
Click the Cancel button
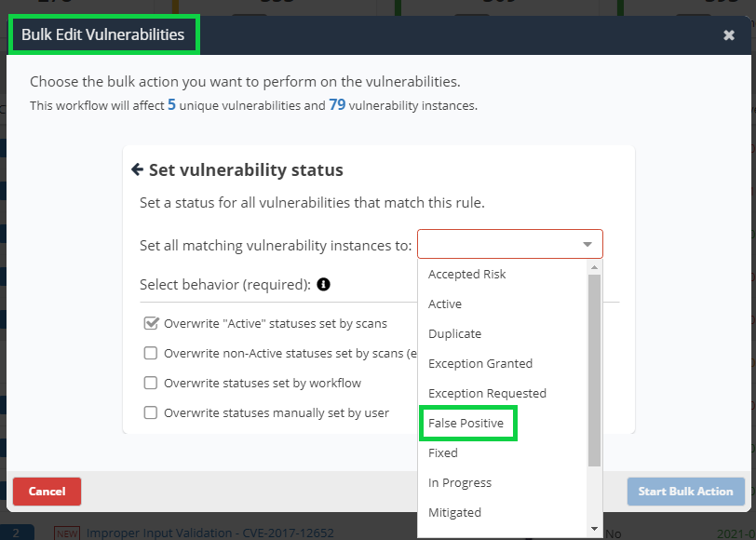47,492
